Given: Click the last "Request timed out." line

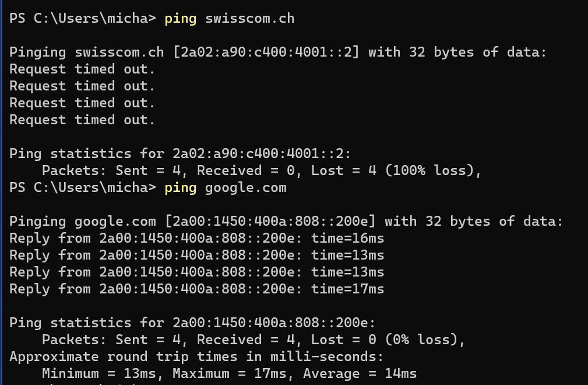Looking at the screenshot, I should (x=82, y=120).
